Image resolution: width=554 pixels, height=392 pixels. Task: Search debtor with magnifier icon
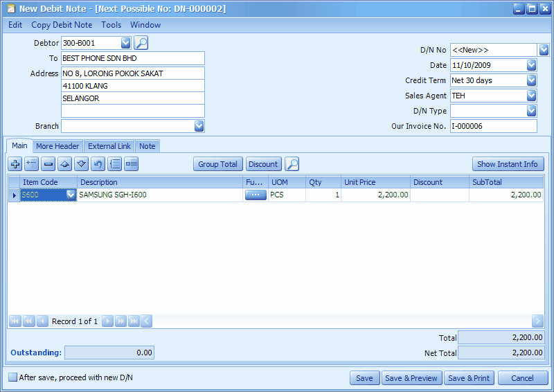pos(141,43)
